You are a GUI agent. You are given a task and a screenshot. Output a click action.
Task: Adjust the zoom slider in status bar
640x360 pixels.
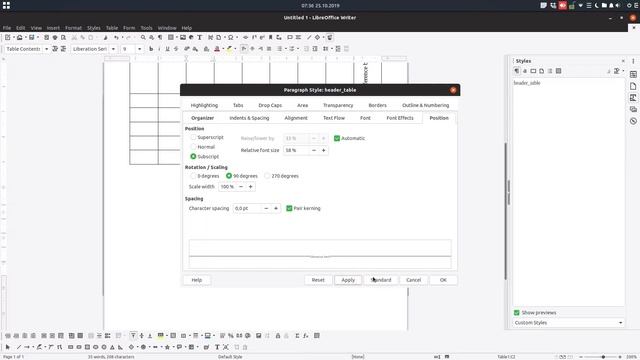tap(603, 357)
